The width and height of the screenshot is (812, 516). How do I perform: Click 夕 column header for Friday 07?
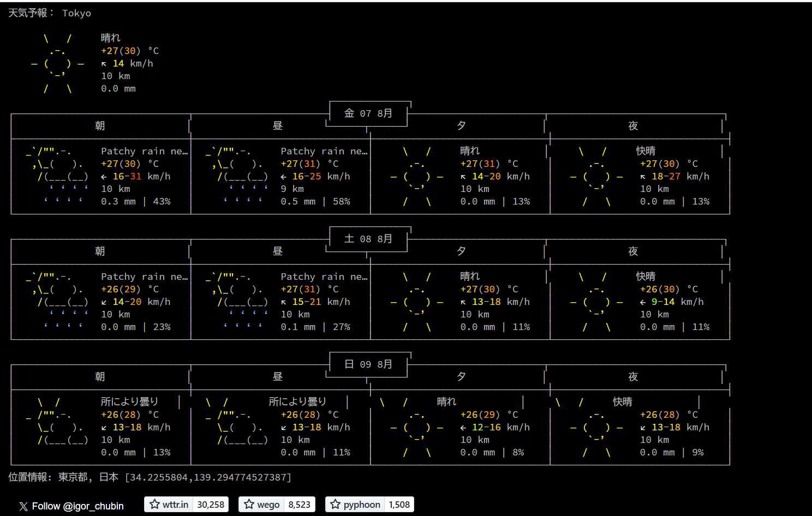[461, 126]
